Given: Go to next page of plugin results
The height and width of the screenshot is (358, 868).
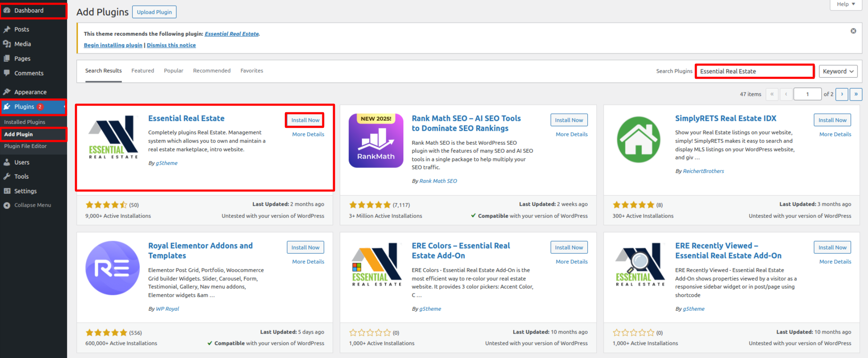Looking at the screenshot, I should pos(842,94).
